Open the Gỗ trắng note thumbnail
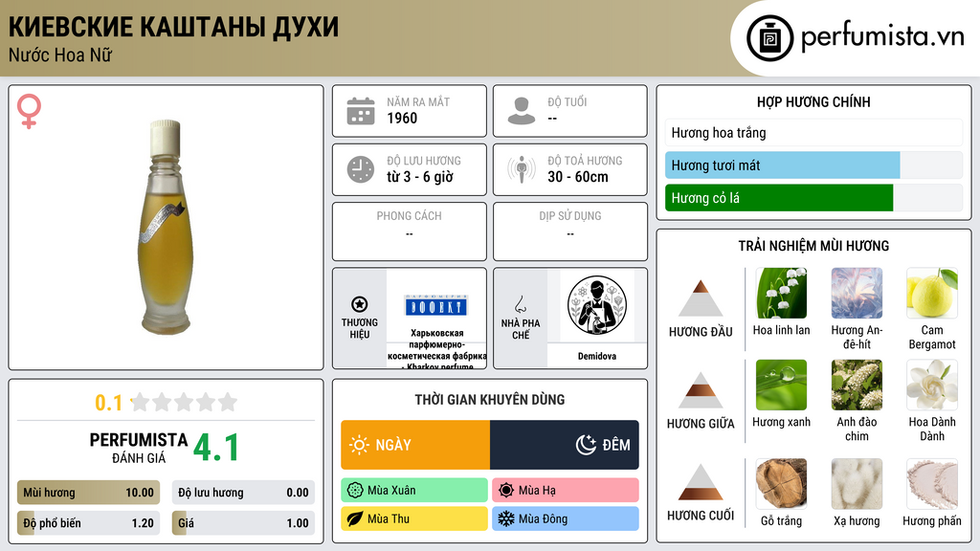 coord(781,484)
